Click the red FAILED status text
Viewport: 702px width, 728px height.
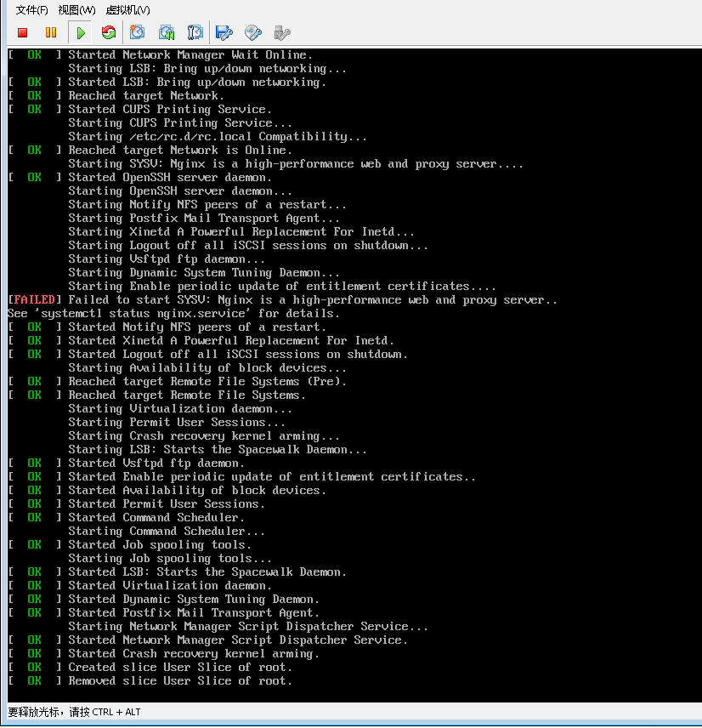tap(34, 300)
